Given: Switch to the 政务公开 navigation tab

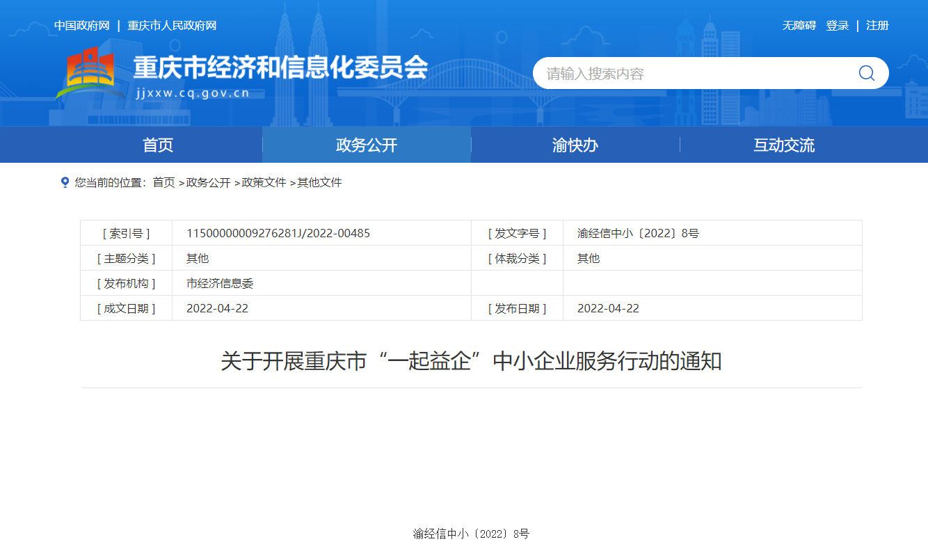Looking at the screenshot, I should (367, 145).
